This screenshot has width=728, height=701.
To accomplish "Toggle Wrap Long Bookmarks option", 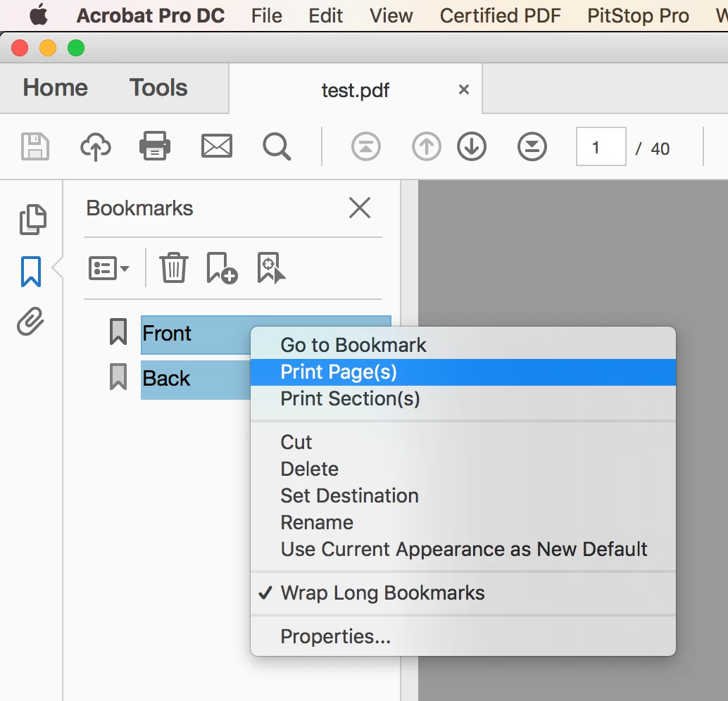I will pyautogui.click(x=463, y=593).
